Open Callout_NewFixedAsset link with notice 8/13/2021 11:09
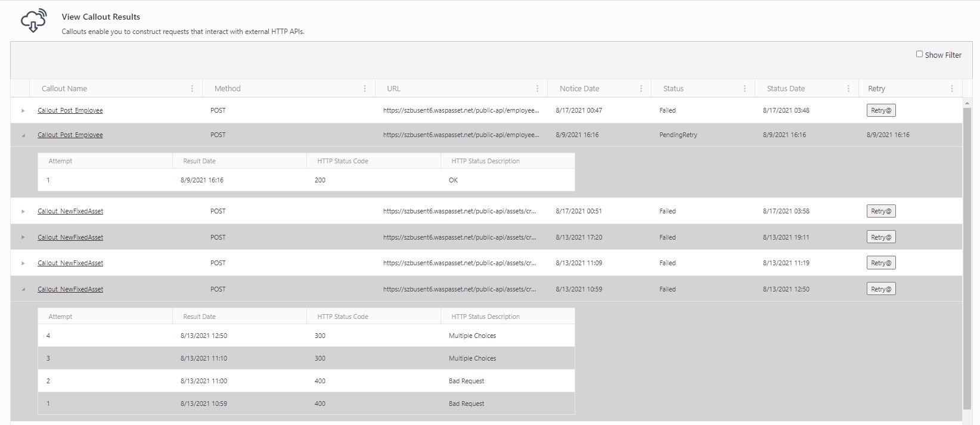The width and height of the screenshot is (980, 425). 70,263
